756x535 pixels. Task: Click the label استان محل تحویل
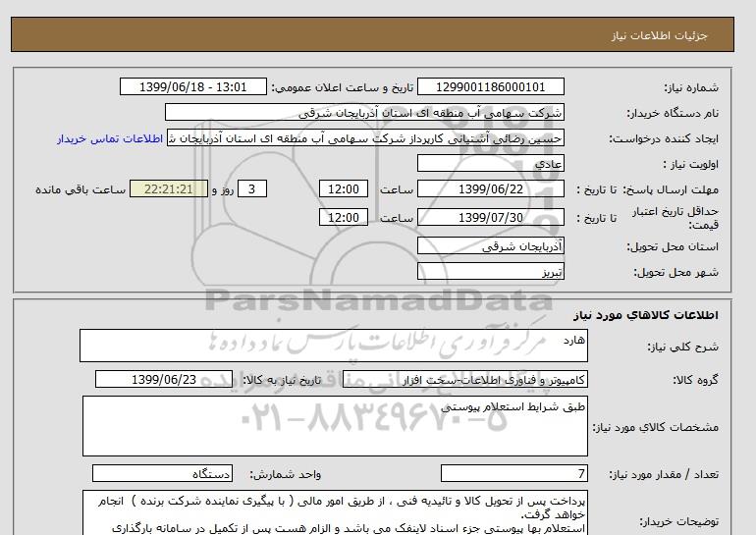(673, 246)
